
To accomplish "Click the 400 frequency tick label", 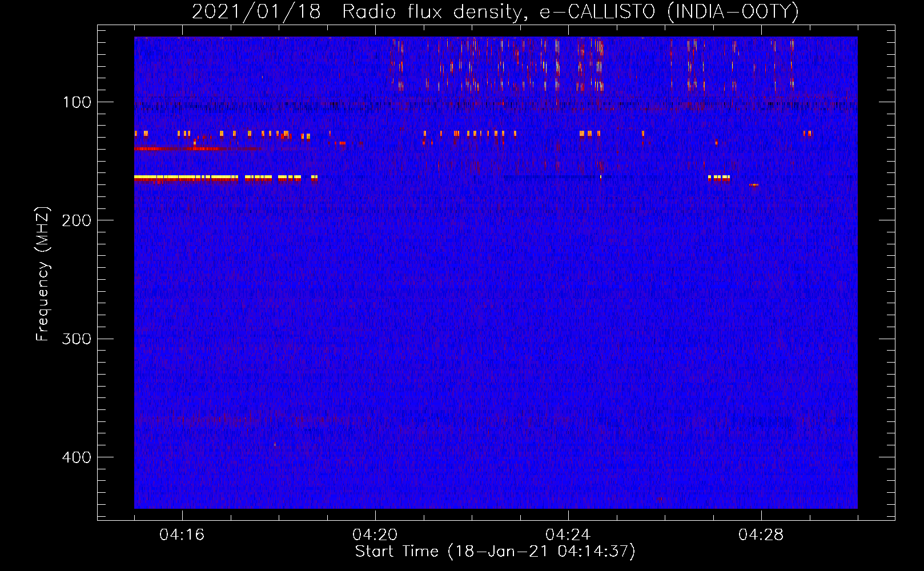I will tap(77, 457).
